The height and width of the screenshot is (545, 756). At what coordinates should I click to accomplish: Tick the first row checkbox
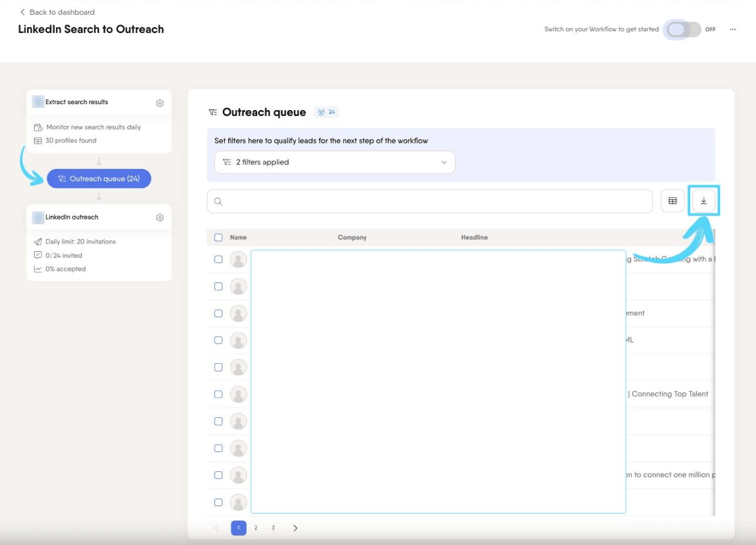pyautogui.click(x=218, y=259)
